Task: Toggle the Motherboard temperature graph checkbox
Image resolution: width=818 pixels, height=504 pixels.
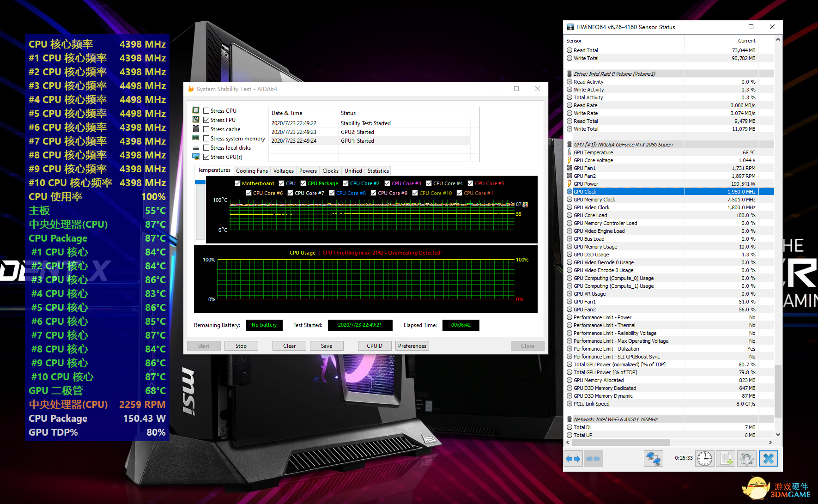Action: (x=238, y=183)
